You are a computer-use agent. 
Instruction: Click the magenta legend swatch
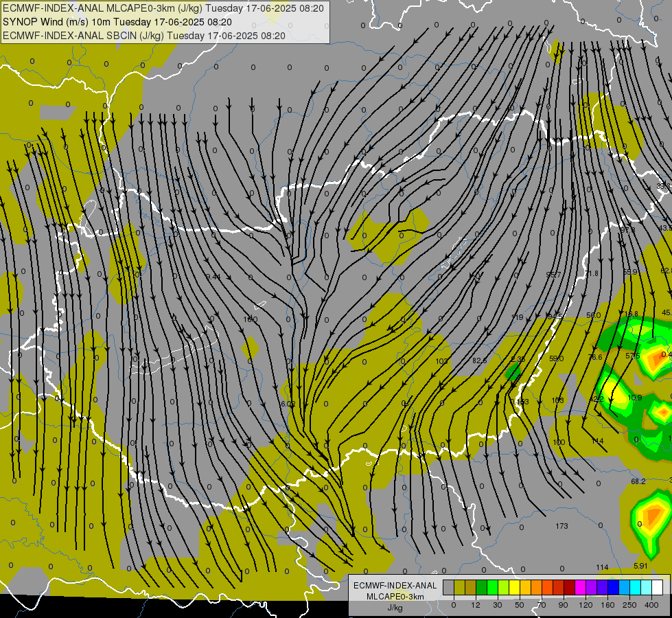tap(580, 587)
